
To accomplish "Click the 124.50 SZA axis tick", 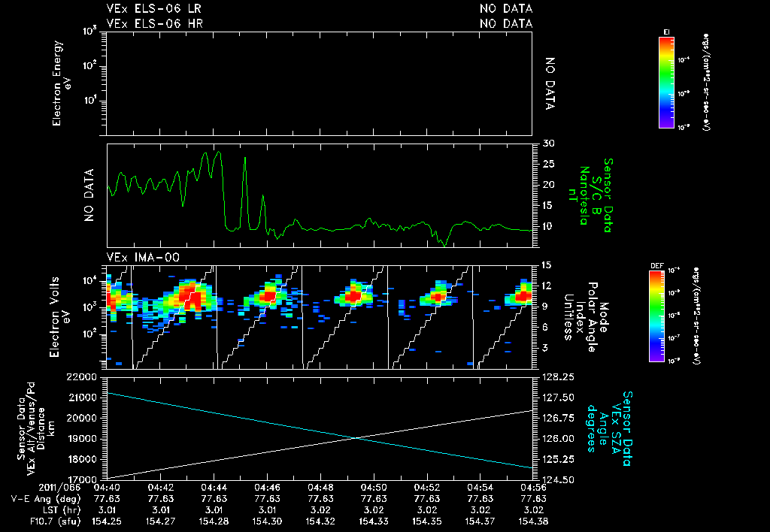I will (x=559, y=479).
